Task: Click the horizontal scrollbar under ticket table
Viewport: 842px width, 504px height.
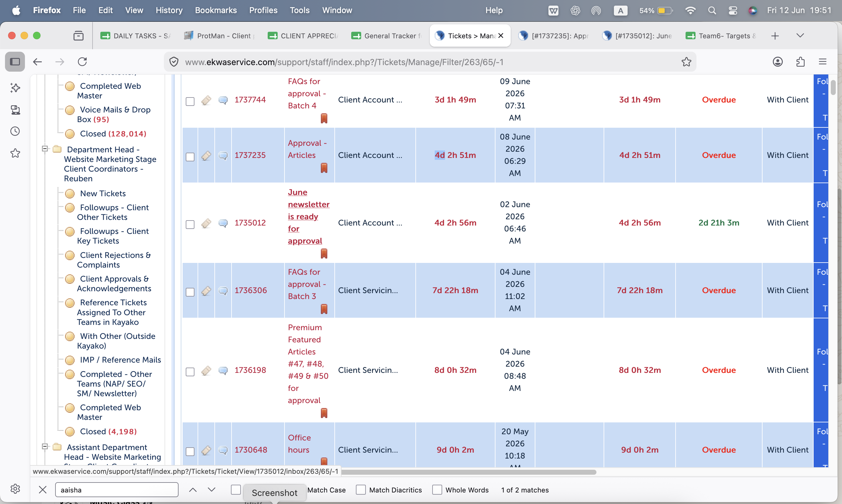Action: (x=469, y=472)
